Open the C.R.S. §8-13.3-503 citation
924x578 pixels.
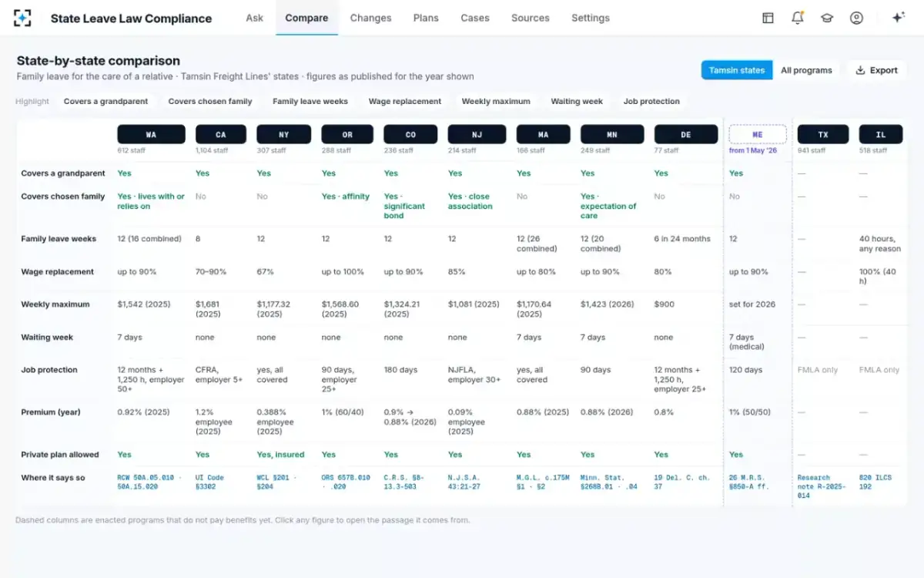[x=404, y=482]
